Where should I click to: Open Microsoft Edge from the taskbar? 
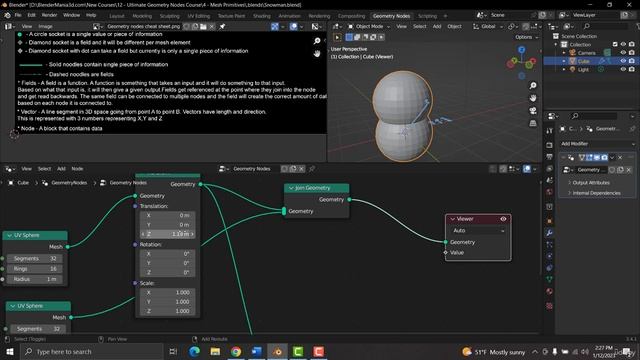point(194,351)
